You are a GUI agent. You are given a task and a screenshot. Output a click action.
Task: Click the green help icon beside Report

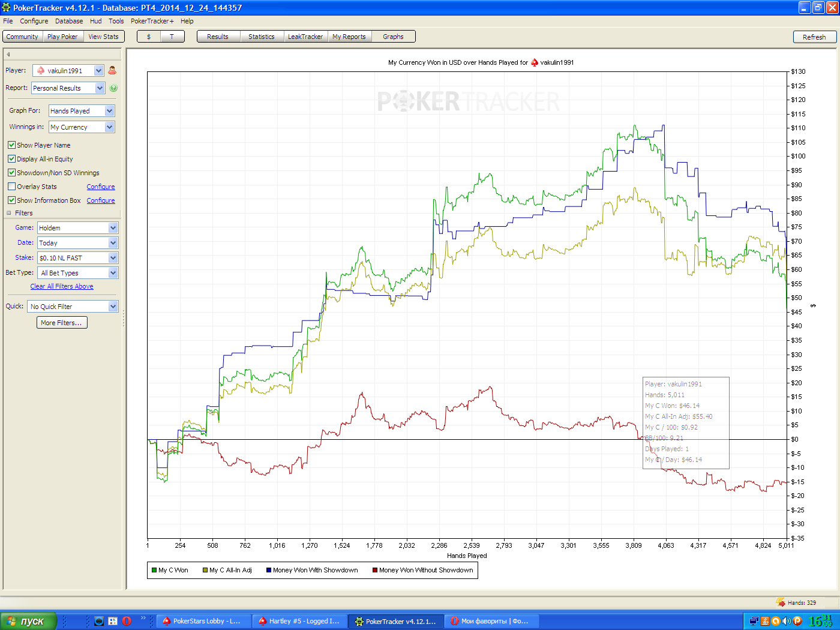point(113,88)
